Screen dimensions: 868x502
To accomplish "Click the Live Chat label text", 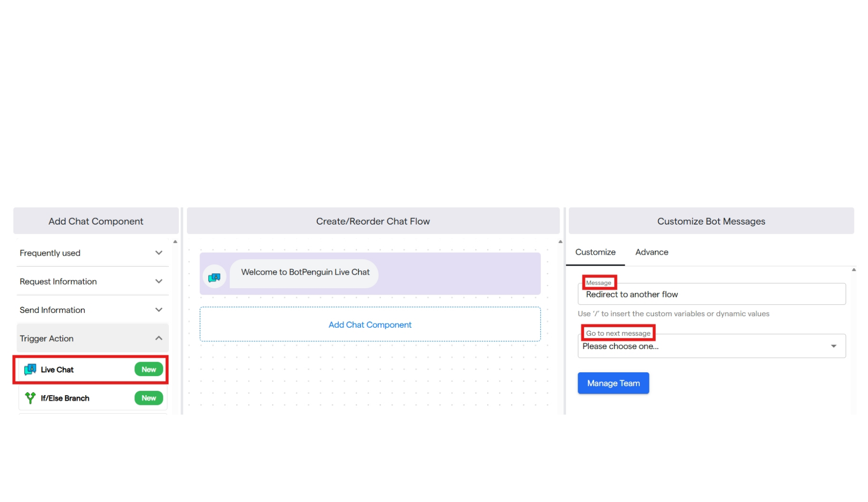I will pos(57,370).
